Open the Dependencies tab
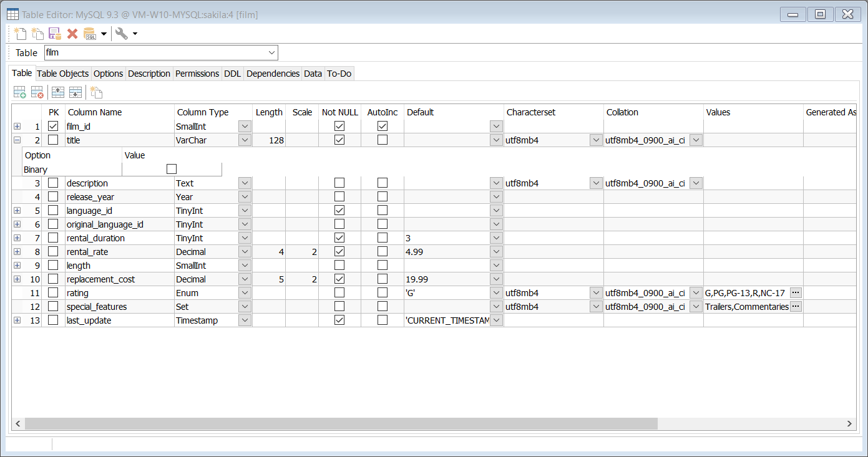This screenshot has height=457, width=868. pyautogui.click(x=273, y=74)
